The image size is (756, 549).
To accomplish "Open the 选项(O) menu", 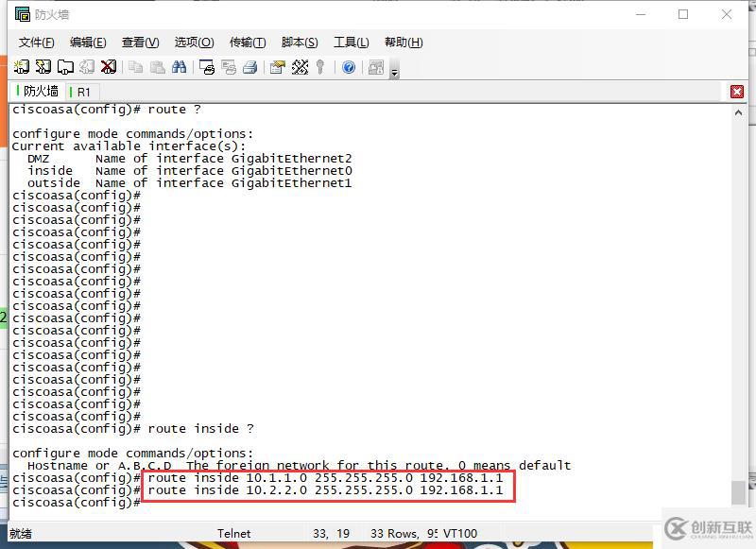I will (x=195, y=43).
